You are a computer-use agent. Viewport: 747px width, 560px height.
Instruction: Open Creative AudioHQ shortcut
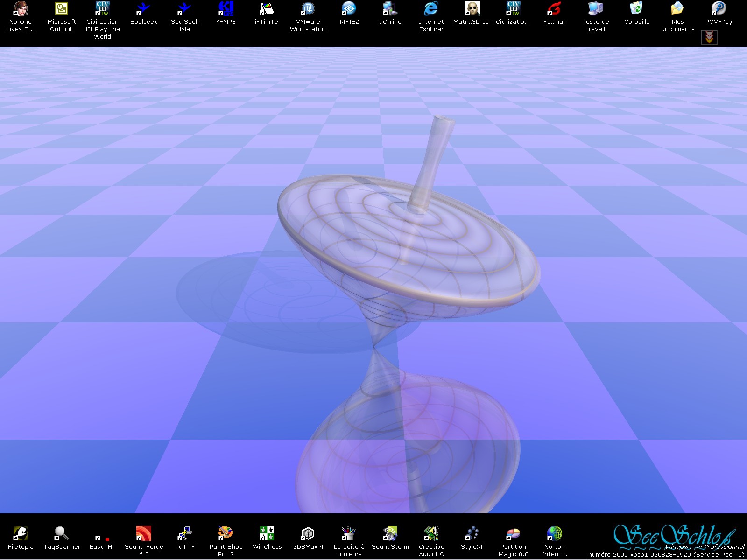[x=431, y=533]
